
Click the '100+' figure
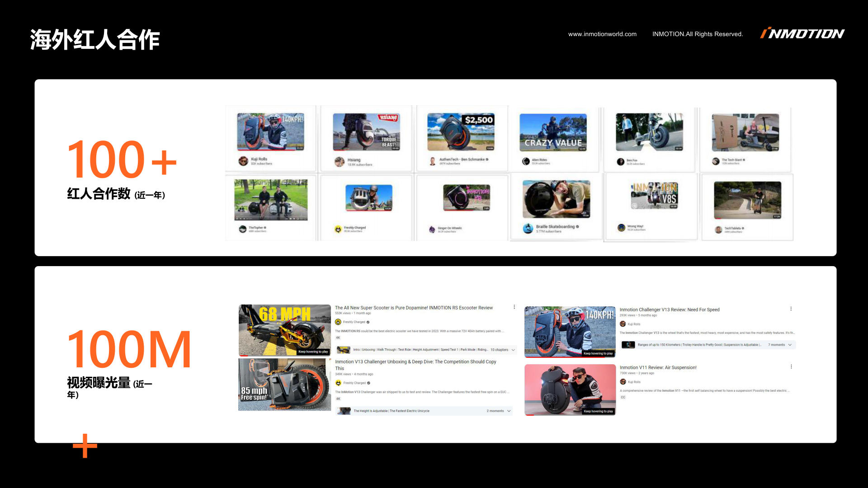[x=122, y=159]
